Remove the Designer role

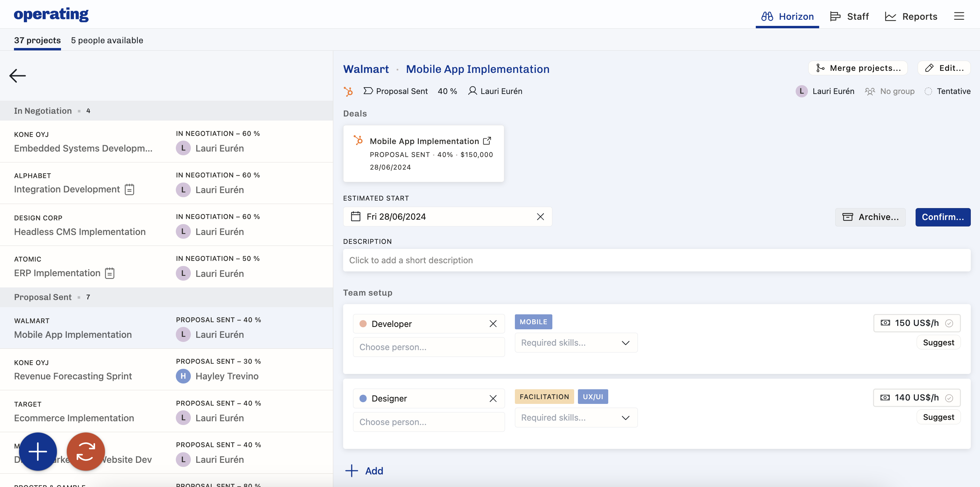pos(493,398)
